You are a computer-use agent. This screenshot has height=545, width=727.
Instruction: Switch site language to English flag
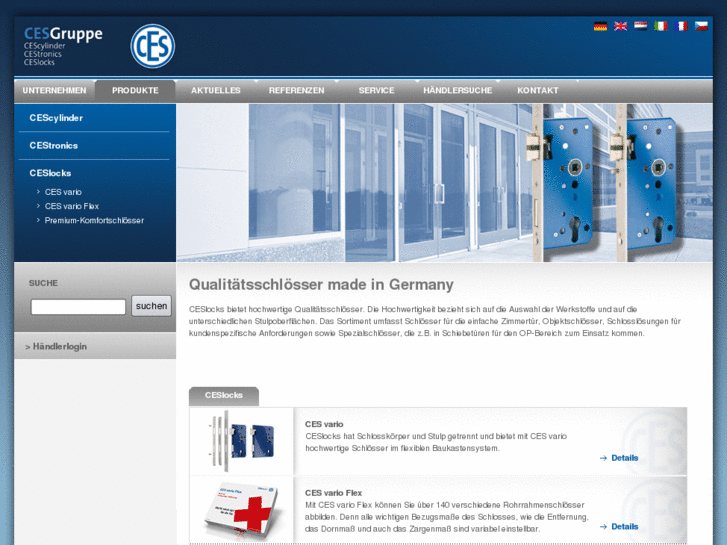pos(620,26)
